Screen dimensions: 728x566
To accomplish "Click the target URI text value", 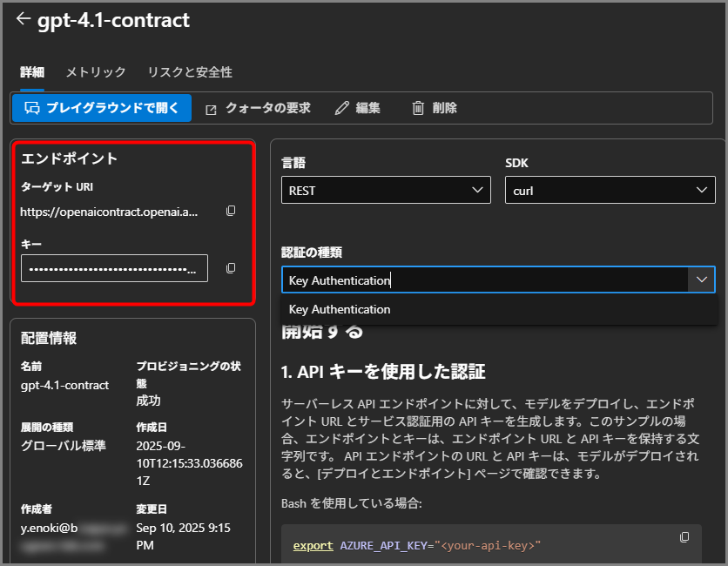I will tap(109, 211).
